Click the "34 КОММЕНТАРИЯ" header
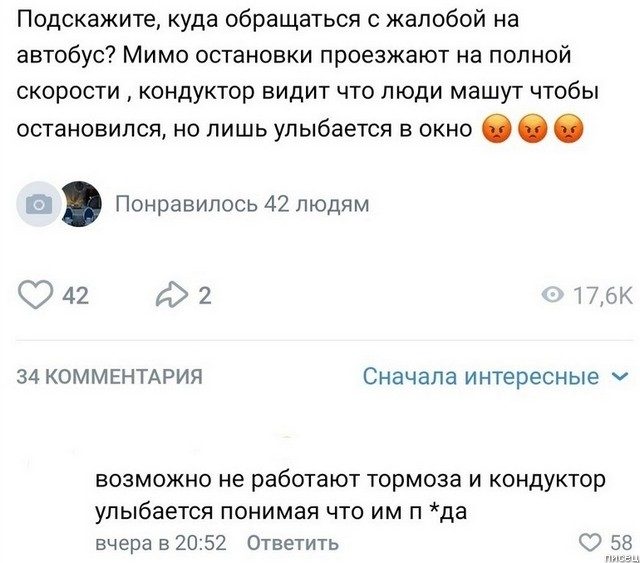Screen dimensions: 640x563 click(x=110, y=377)
